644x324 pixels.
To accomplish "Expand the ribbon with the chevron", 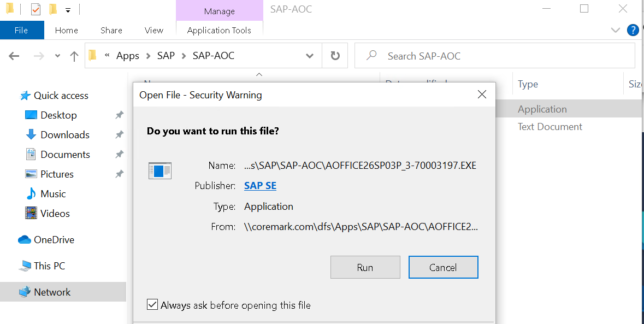I will pos(615,30).
